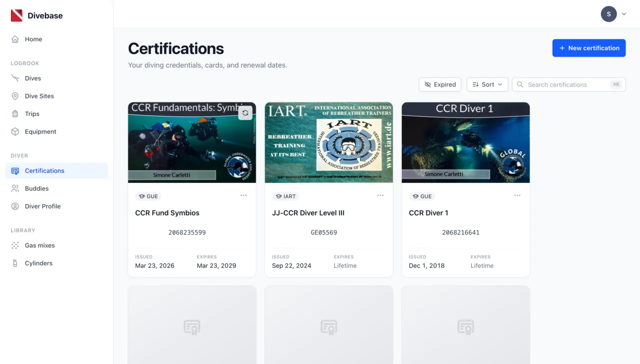This screenshot has width=640, height=364.
Task: Click the Divebase flag logo
Action: coord(17,15)
